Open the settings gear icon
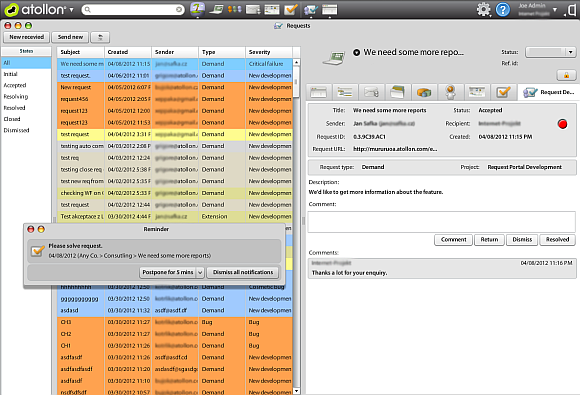 click(x=483, y=9)
